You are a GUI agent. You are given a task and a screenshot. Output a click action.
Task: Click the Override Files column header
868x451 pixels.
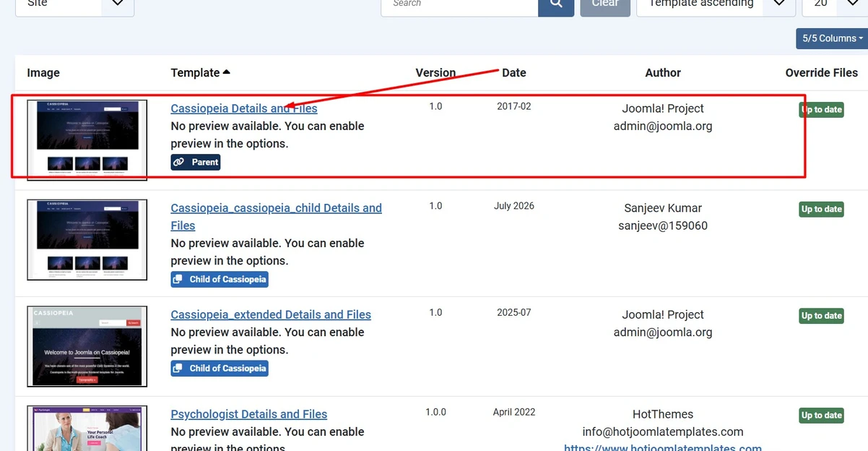tap(822, 72)
